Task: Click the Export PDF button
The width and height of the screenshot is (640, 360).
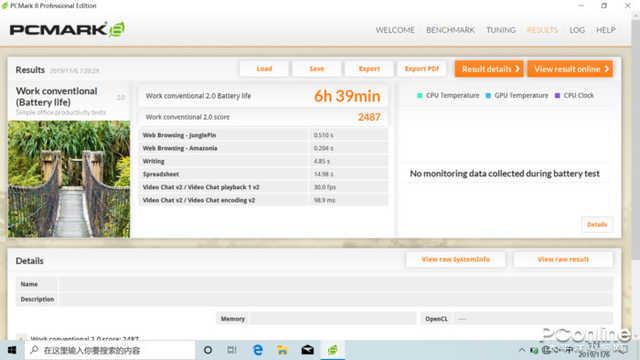Action: coord(422,69)
